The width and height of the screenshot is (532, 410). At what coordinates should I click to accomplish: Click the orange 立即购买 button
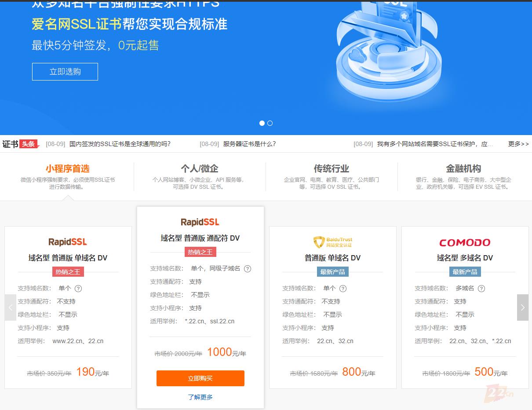200,378
